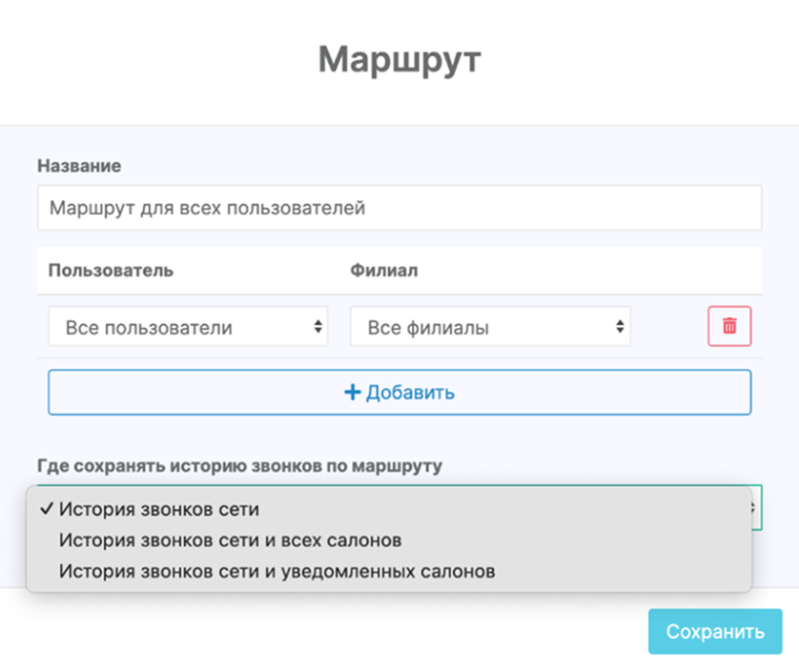Click the Филиал column header
This screenshot has width=799, height=672.
(x=383, y=270)
